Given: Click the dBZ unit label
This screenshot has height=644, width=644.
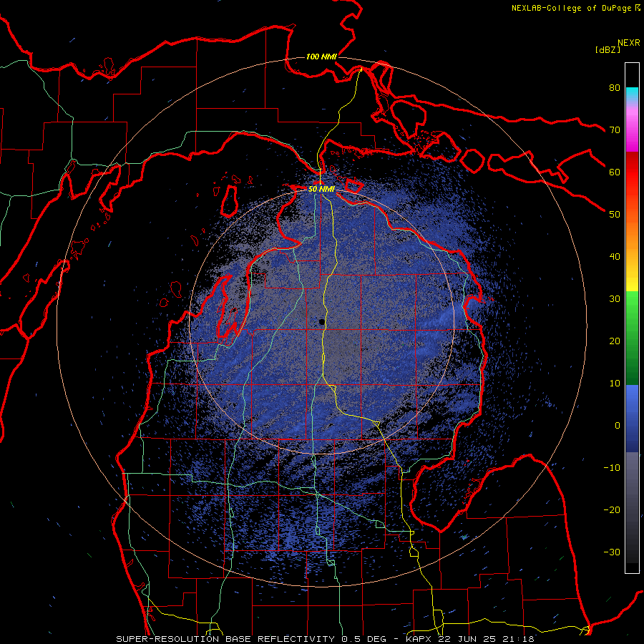Looking at the screenshot, I should coord(608,50).
